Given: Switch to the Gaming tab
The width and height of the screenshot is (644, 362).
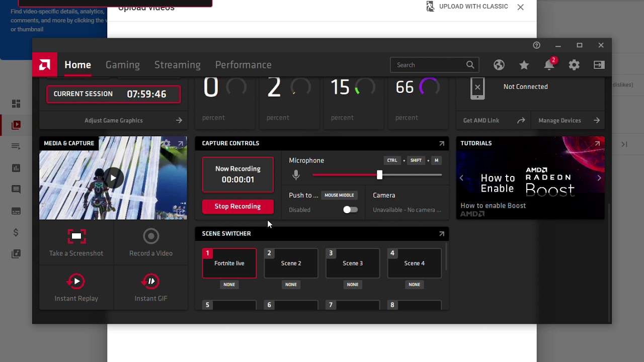Looking at the screenshot, I should 123,65.
